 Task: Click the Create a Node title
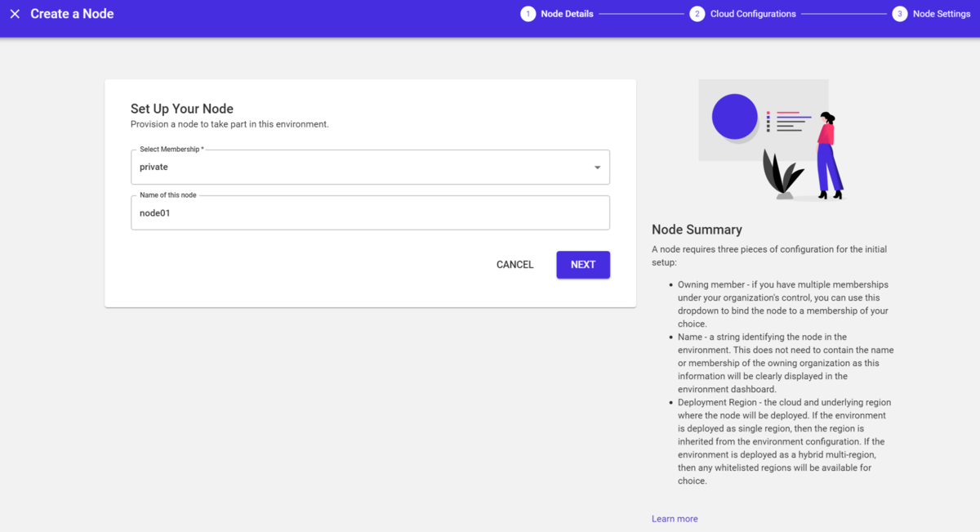[72, 14]
